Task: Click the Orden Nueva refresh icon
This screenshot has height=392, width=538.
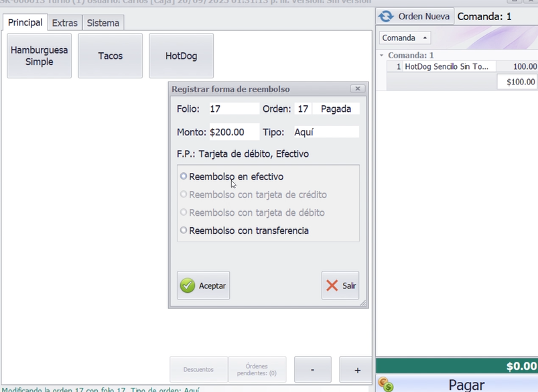Action: click(x=386, y=16)
